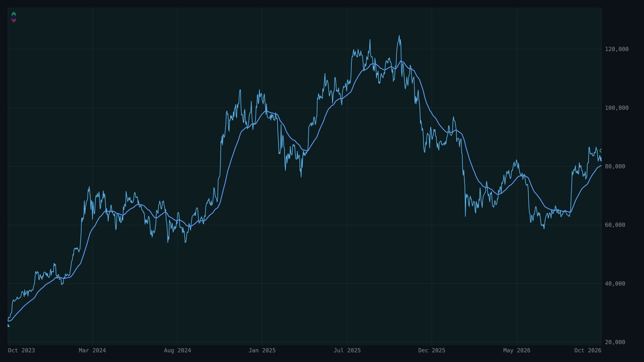
Task: Click the Oct 2023 date label
Action: (x=21, y=350)
